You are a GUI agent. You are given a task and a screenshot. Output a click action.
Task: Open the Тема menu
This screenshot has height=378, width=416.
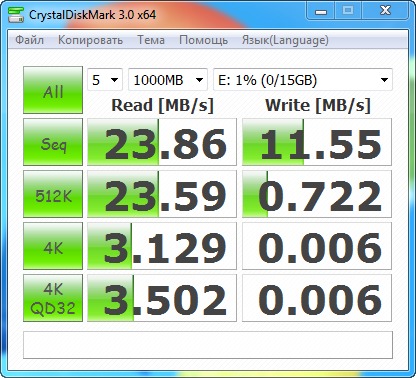(x=151, y=40)
